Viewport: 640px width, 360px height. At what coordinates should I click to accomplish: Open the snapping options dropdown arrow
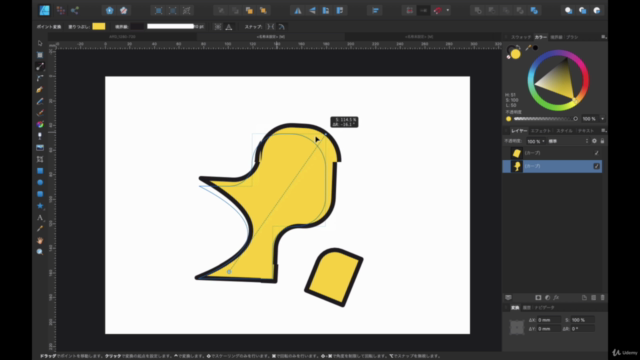(448, 11)
